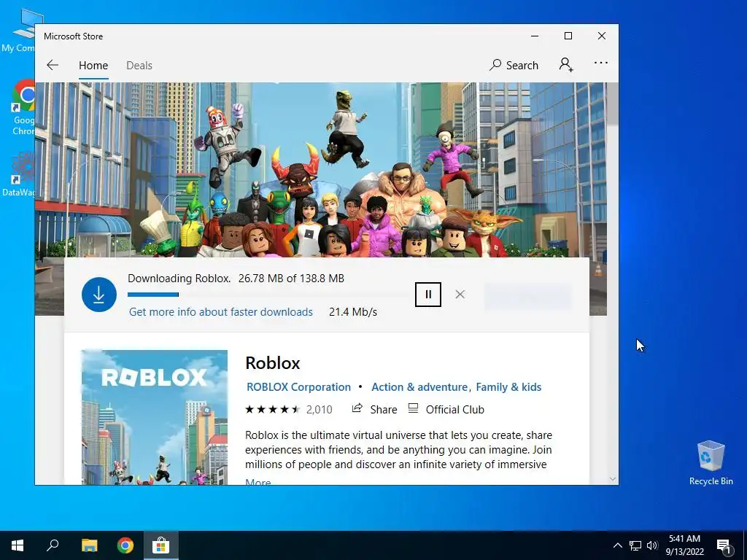
Task: Pause the Roblox download
Action: 427,295
